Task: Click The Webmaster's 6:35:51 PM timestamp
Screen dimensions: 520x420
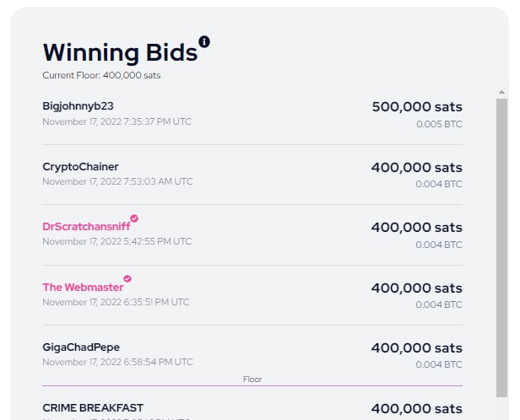Action: point(116,303)
